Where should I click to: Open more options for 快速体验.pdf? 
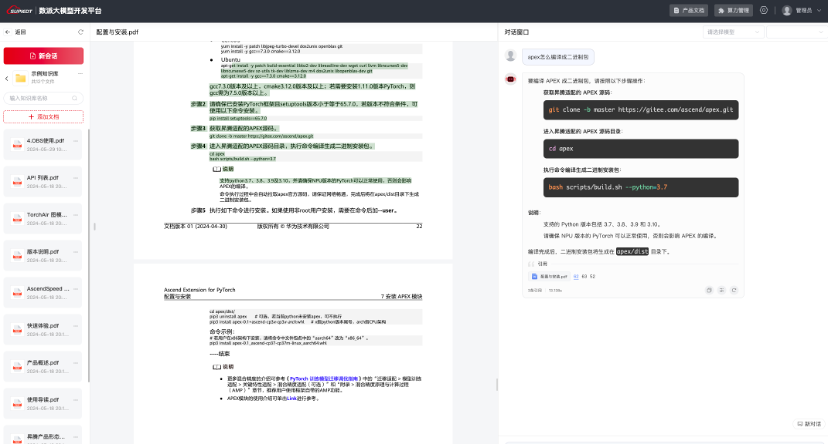(76, 326)
